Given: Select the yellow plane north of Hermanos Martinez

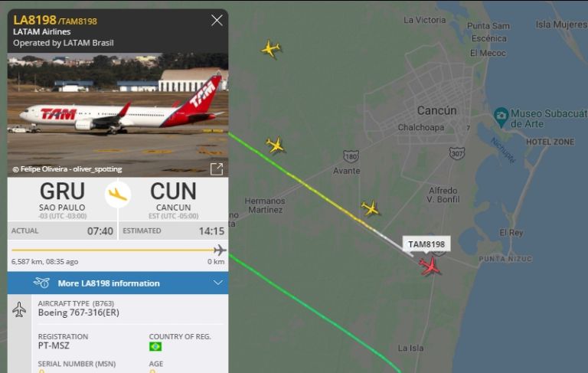Looking at the screenshot, I should 276,146.
